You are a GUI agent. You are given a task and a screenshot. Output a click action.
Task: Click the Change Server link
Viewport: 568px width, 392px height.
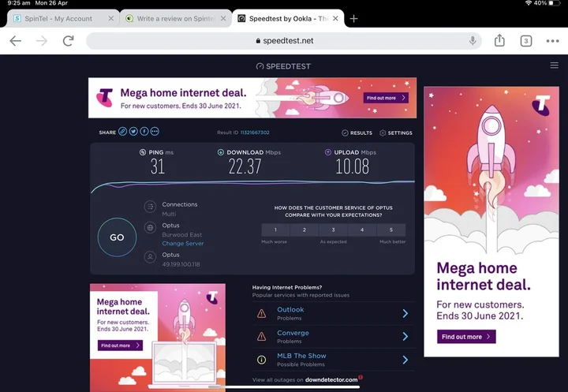(183, 244)
